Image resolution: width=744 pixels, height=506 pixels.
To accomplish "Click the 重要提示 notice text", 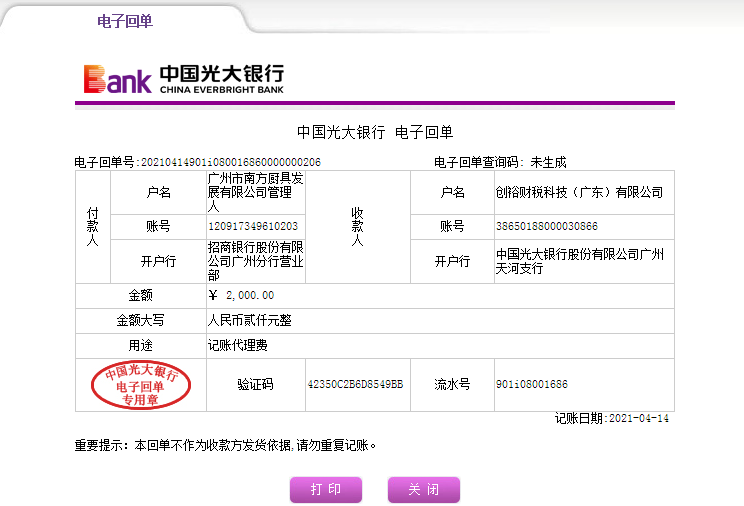I will pyautogui.click(x=225, y=445).
